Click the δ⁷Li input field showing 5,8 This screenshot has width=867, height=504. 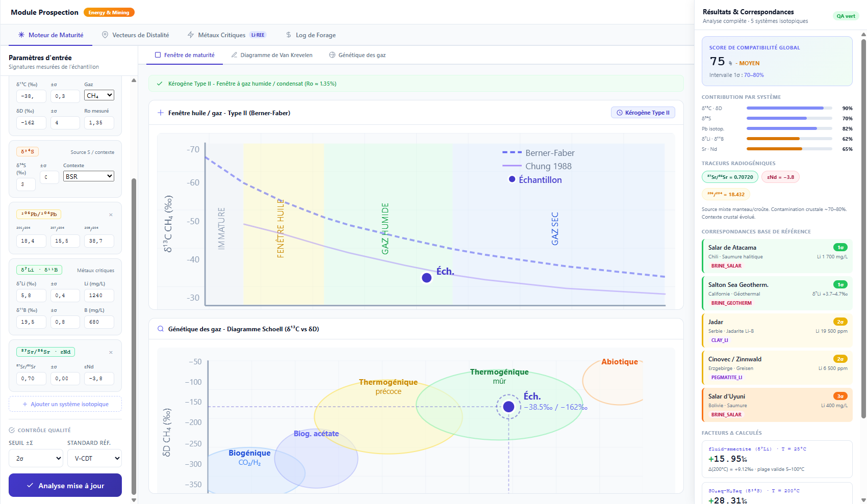31,295
